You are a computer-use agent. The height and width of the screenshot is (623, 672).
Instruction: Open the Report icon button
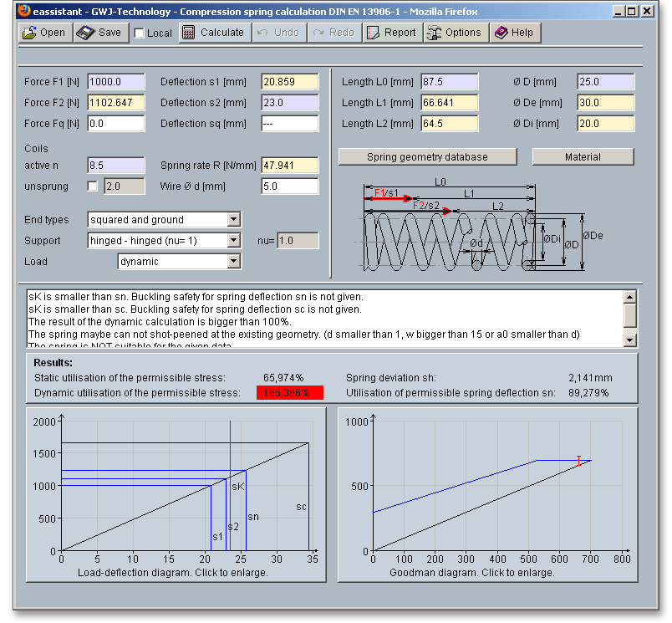(373, 33)
